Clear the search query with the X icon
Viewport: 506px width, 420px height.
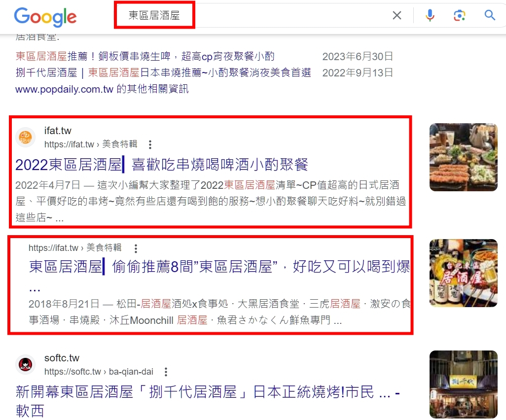[x=397, y=15]
